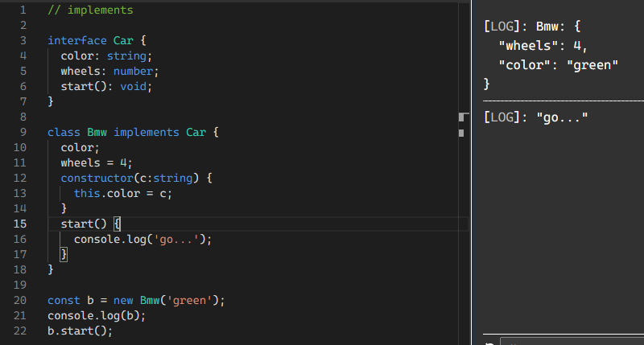Click the '// implements' comment on line 1
The width and height of the screenshot is (644, 345).
(x=90, y=10)
